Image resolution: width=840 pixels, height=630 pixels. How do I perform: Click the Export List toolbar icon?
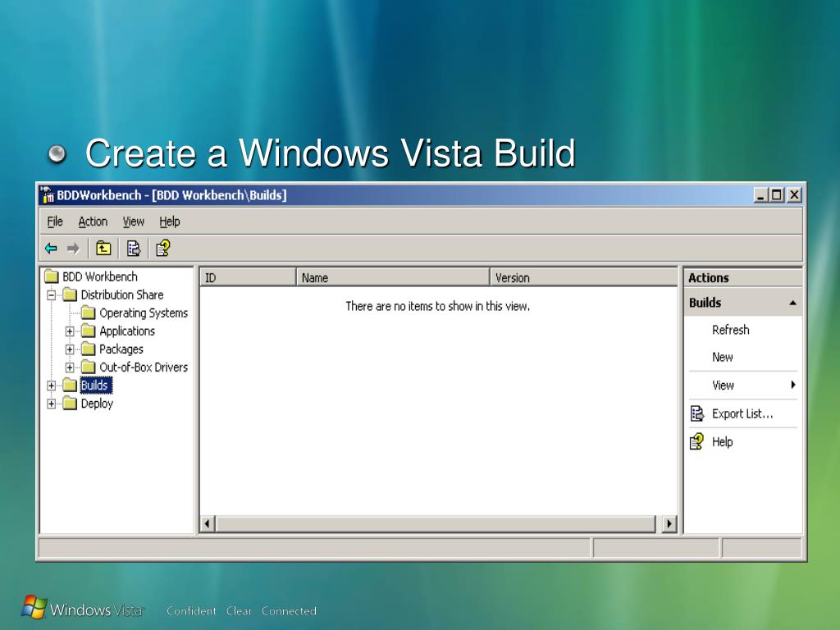click(x=133, y=248)
